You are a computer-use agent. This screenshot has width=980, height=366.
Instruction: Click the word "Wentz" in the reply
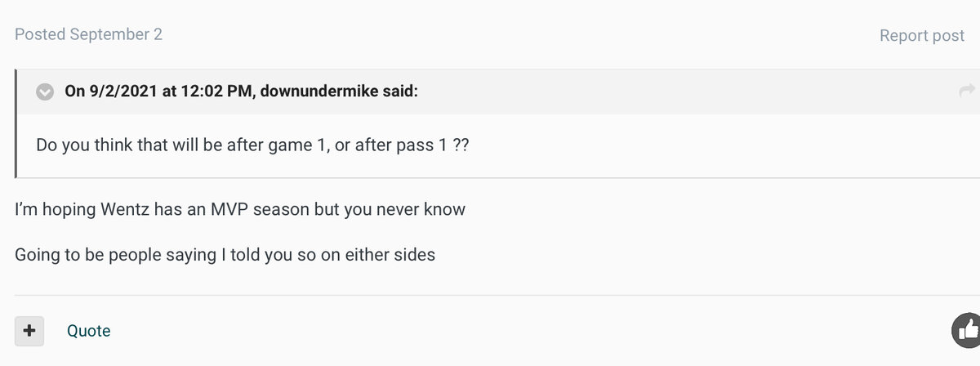[x=132, y=209]
